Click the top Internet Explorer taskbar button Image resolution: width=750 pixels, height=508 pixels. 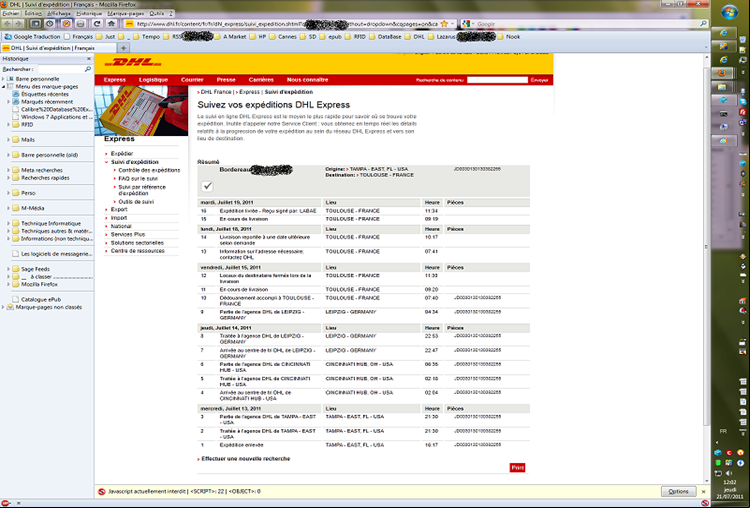click(x=723, y=33)
